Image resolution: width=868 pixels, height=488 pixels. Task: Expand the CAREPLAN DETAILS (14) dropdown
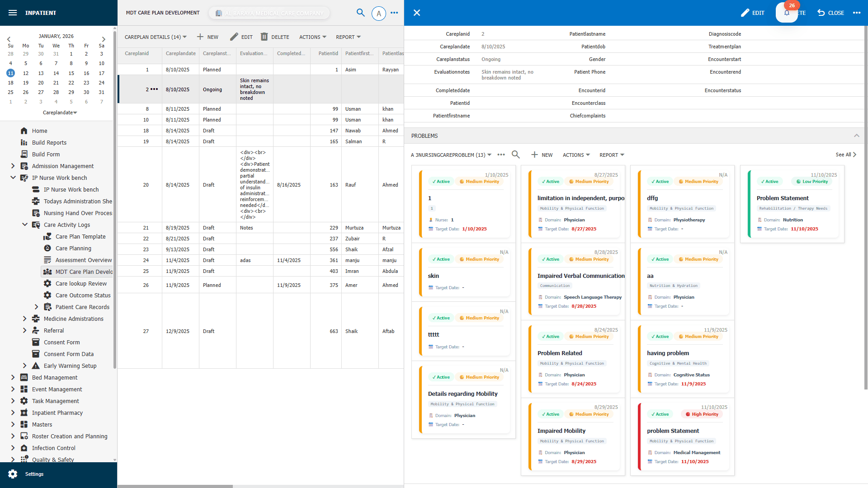tap(155, 37)
